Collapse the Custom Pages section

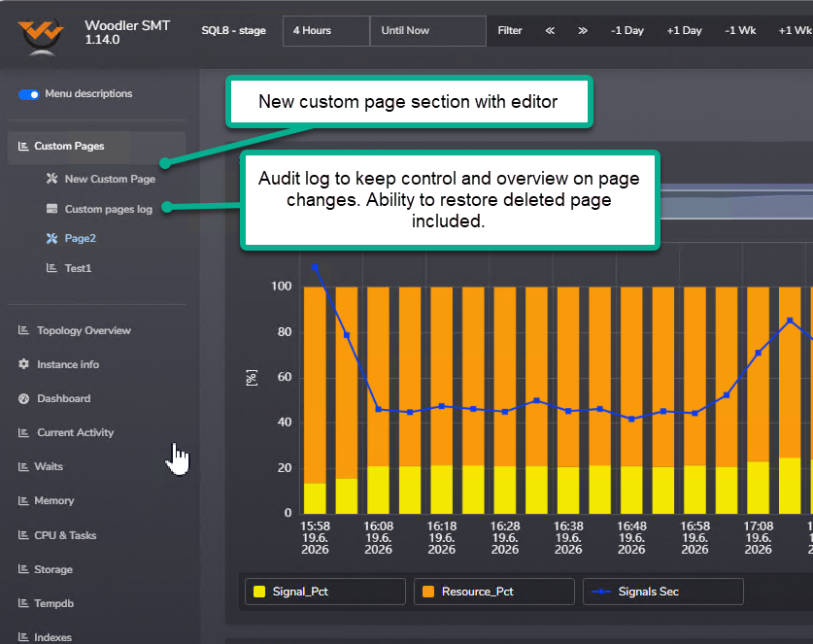[96, 147]
